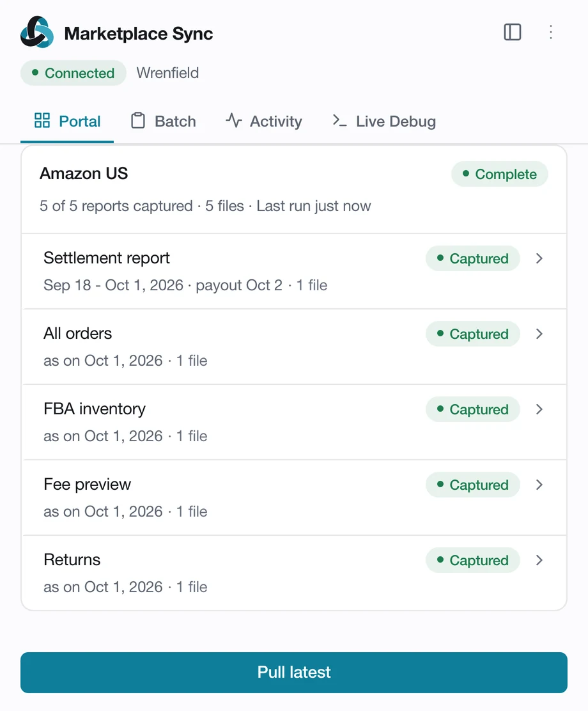Click the Marketplace Sync title text
This screenshot has width=588, height=711.
[139, 33]
